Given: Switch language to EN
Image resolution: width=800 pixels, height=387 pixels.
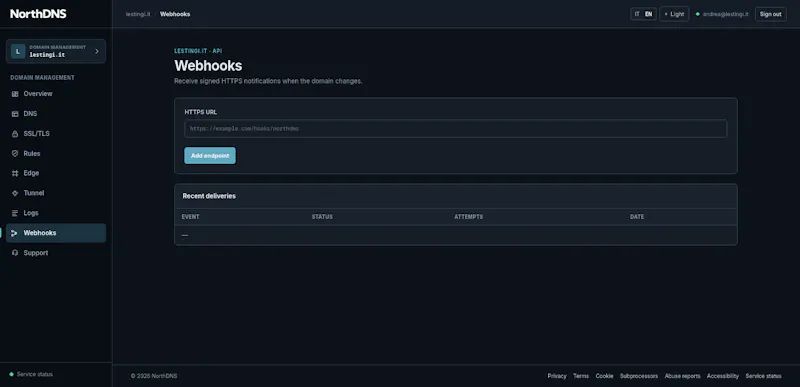Looking at the screenshot, I should pos(648,14).
